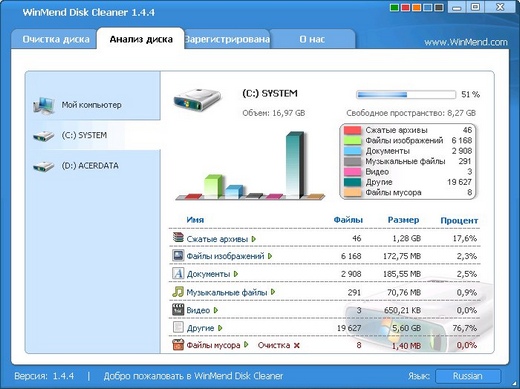Open the Russian language selector
Screen dimensions: 520x389
(468, 376)
